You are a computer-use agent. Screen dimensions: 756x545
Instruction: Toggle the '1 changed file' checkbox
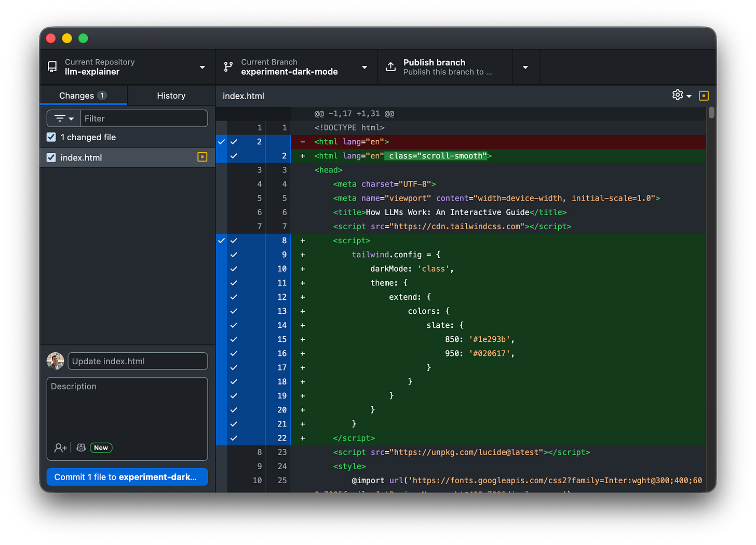click(x=50, y=137)
